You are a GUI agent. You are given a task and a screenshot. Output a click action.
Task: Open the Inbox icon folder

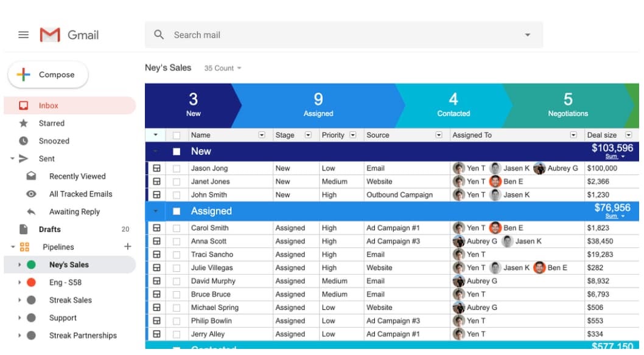pos(23,105)
